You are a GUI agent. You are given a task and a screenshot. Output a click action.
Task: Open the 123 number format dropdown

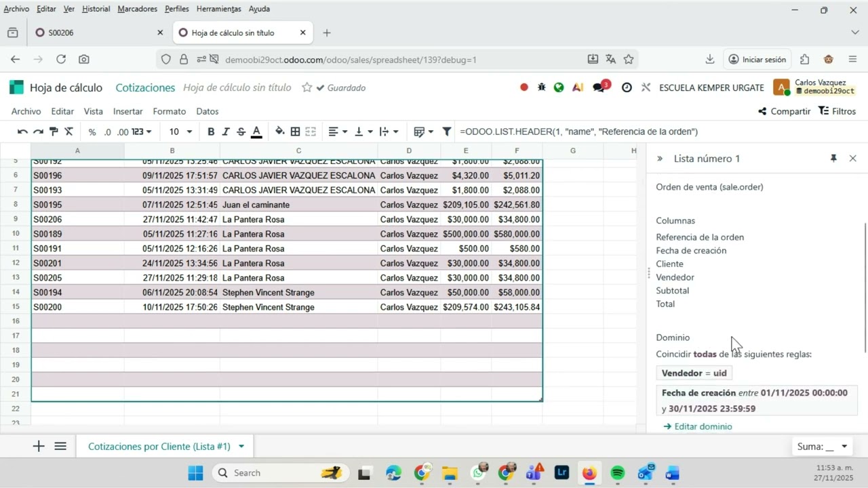pyautogui.click(x=142, y=131)
